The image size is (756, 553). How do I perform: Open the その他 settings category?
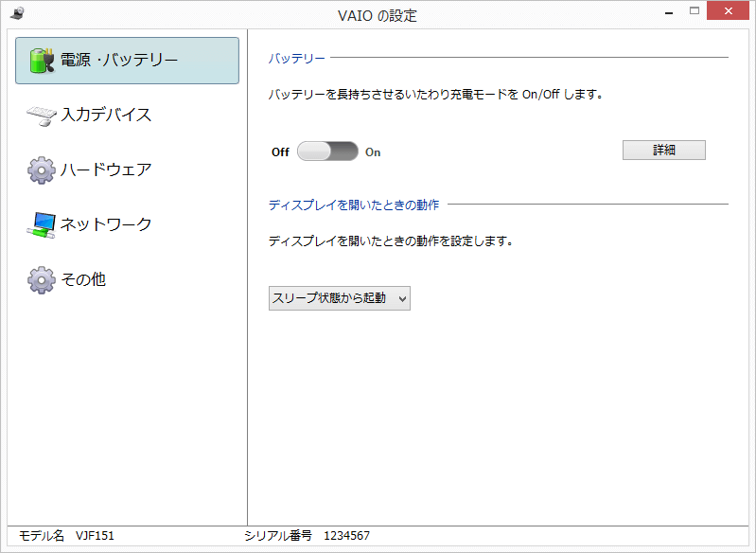click(x=83, y=279)
